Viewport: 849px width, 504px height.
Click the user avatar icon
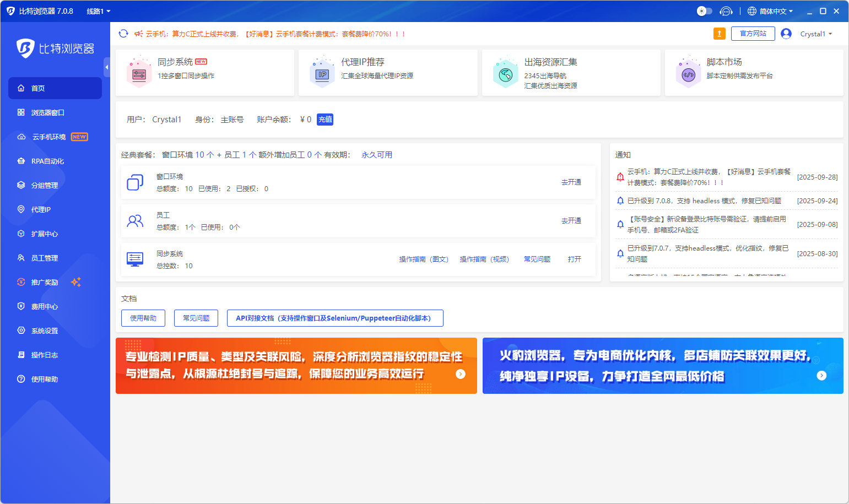point(786,34)
